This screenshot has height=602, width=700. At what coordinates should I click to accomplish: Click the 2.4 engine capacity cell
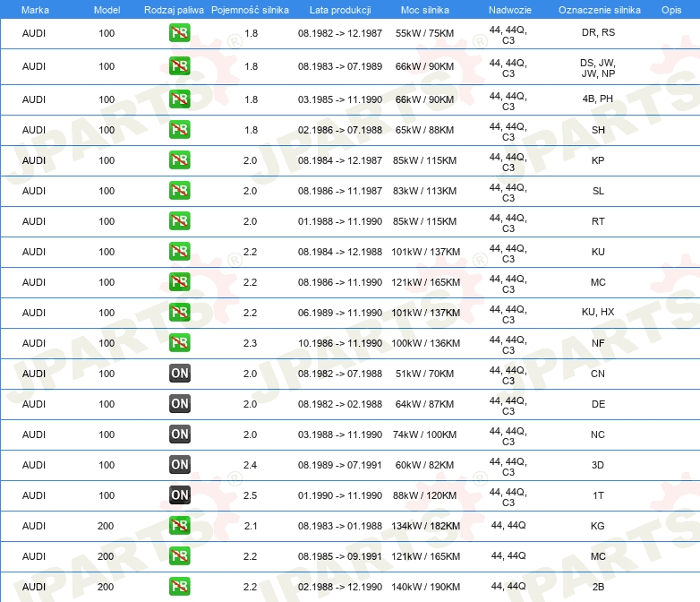point(250,465)
